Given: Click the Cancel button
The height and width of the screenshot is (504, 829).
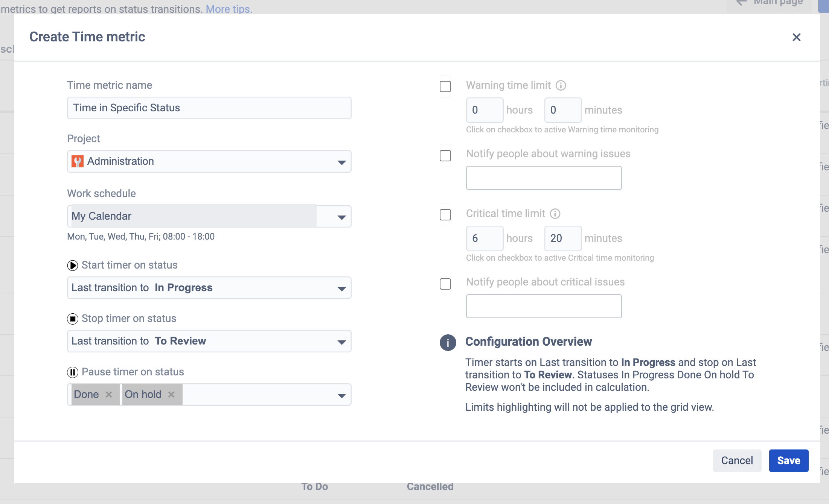Looking at the screenshot, I should point(737,461).
